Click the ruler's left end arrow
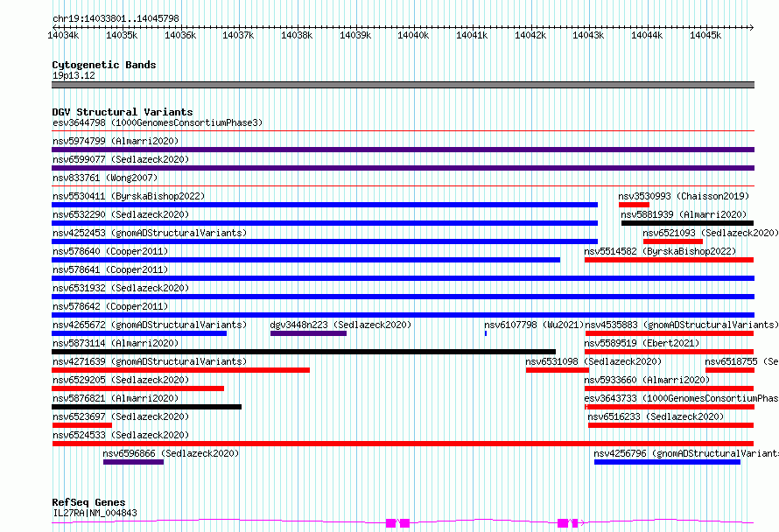Viewport: 779px width, 532px height. click(x=54, y=27)
